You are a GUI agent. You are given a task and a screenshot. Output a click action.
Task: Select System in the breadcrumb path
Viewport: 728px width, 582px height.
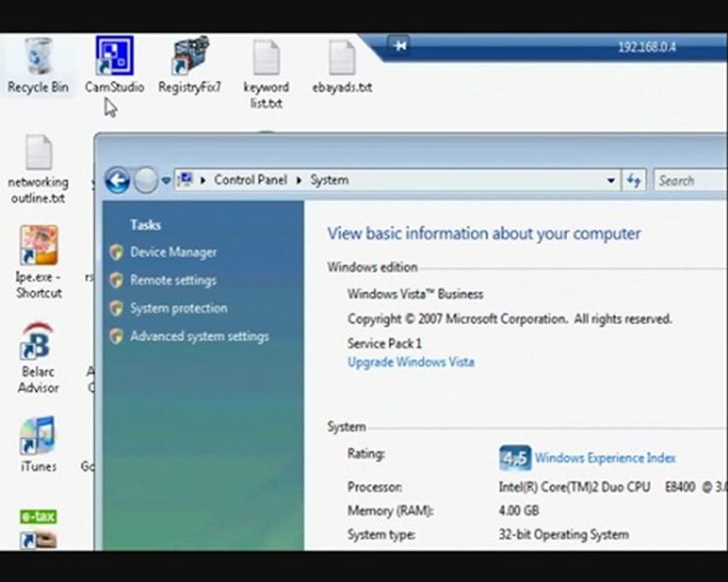(x=329, y=180)
